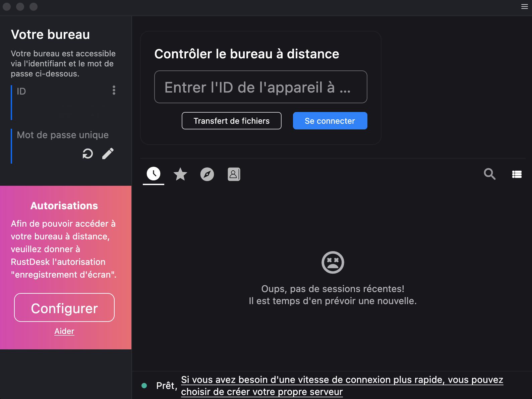
Task: Toggle the peer list view layout
Action: (517, 174)
